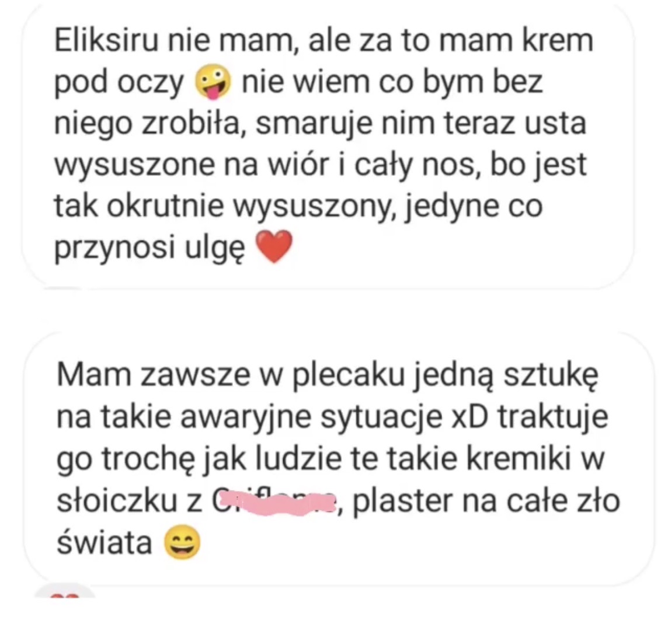Viewport: 668px width, 644px height.
Task: Click the text "plaster na całe zło"
Action: coord(486,501)
